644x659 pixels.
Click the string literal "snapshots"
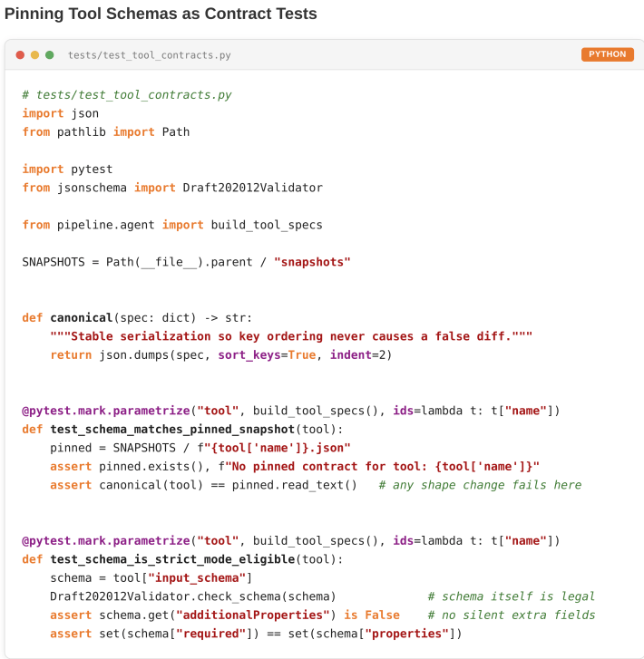click(312, 262)
